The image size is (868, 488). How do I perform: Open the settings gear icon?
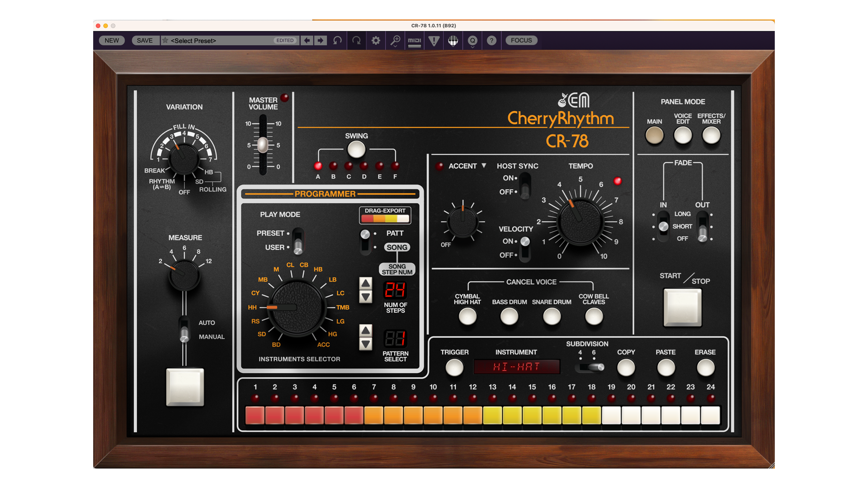[x=376, y=41]
